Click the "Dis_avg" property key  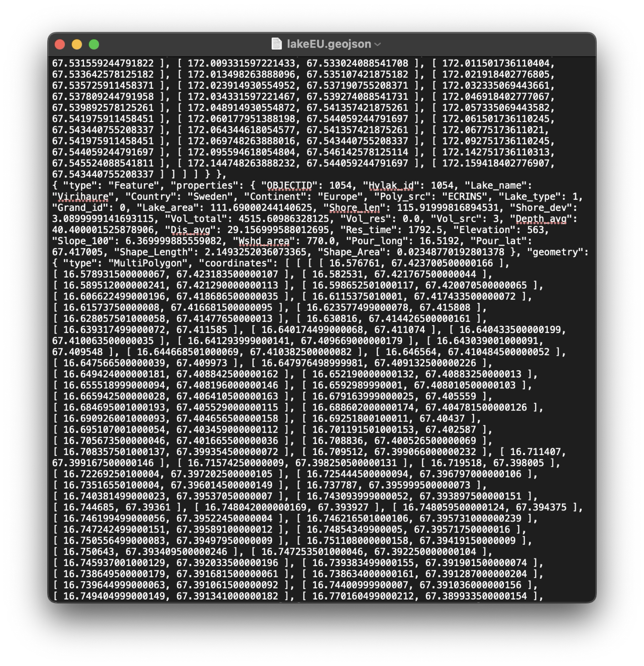(190, 230)
